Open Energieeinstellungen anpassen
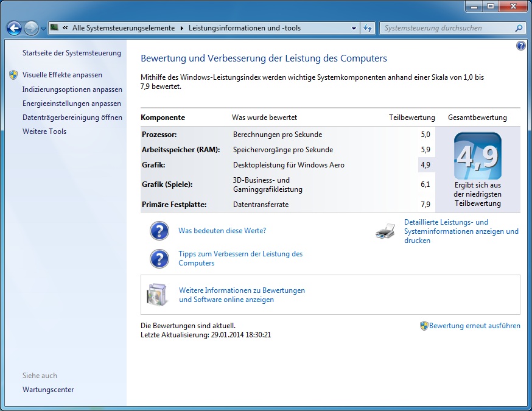 click(x=72, y=104)
